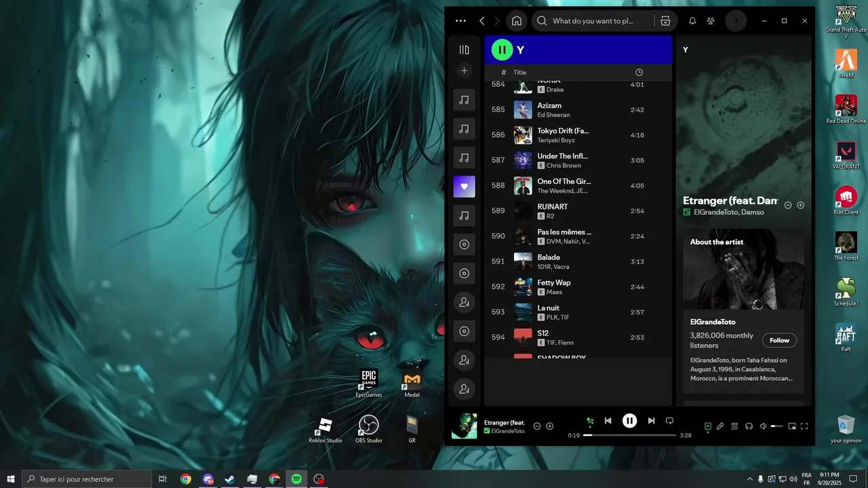Screen dimensions: 868x488
Task: Open the Friend Activity panel icon
Action: click(x=711, y=21)
